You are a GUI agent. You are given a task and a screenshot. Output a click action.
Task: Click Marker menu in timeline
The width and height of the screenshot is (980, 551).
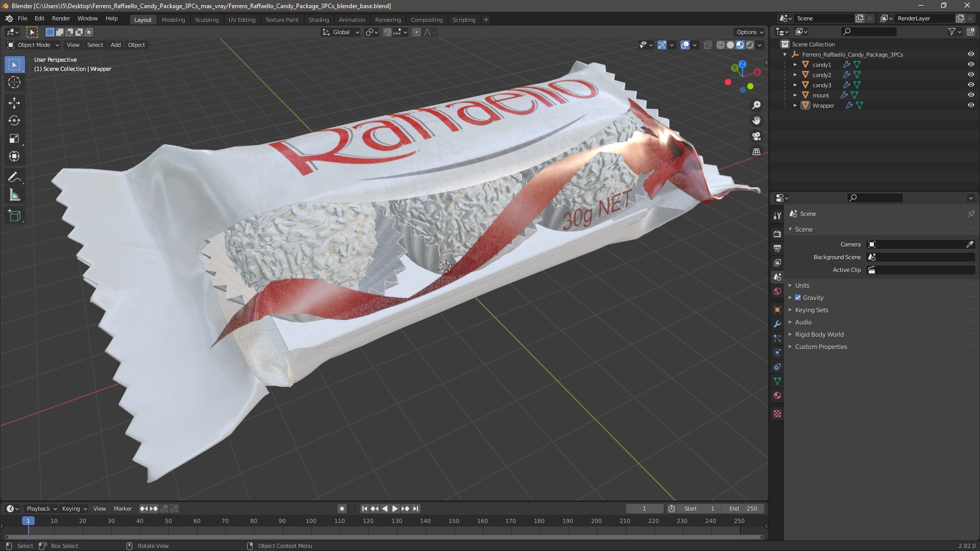click(x=122, y=509)
